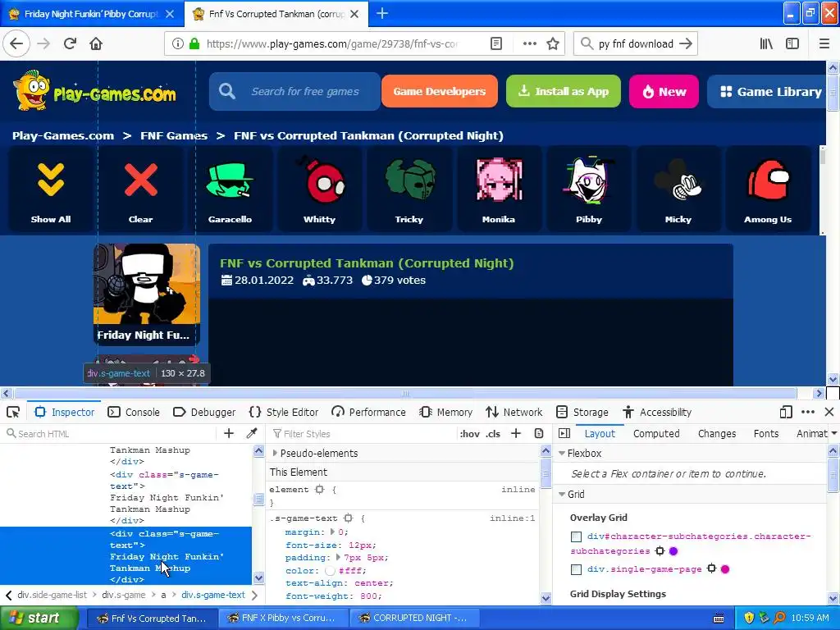The width and height of the screenshot is (840, 630).
Task: Open a new browser tab
Action: point(382,13)
